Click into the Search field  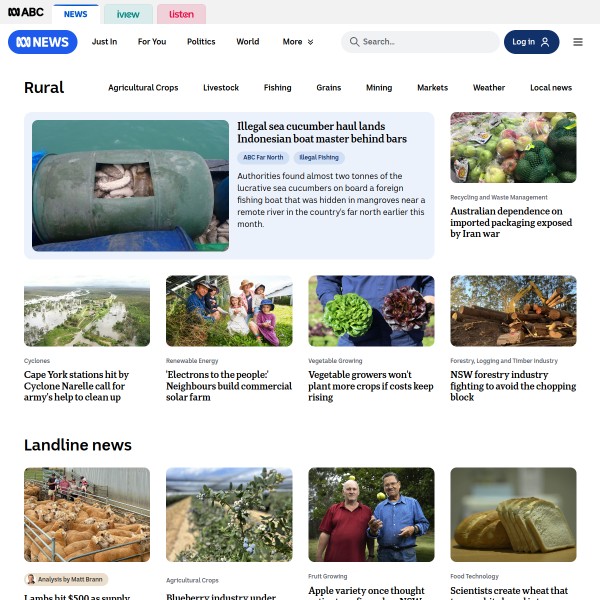tap(420, 42)
